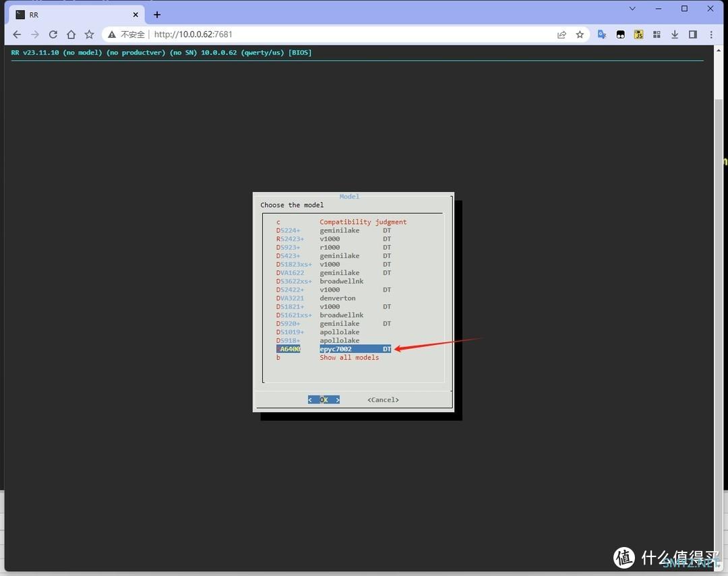Open the browser home page
The width and height of the screenshot is (728, 576).
(71, 34)
